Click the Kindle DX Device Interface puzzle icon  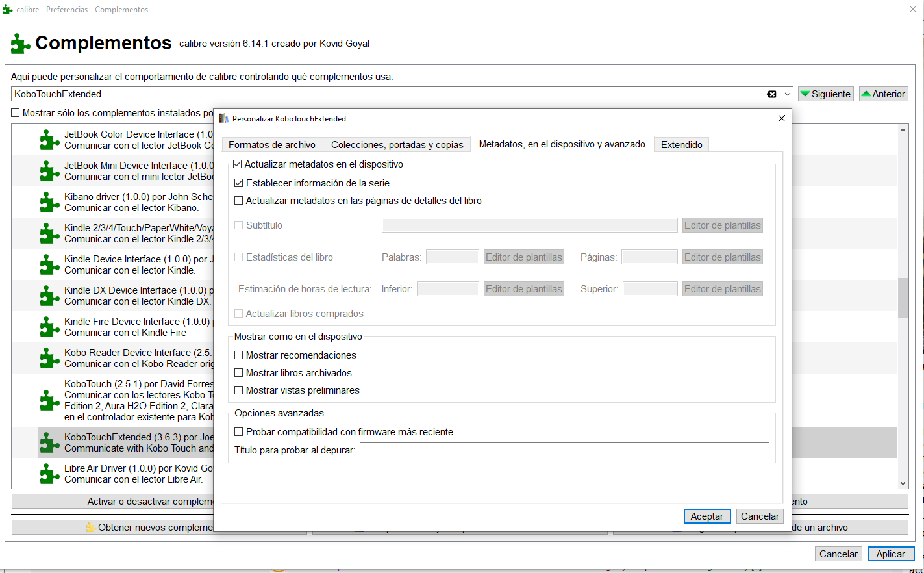pos(49,296)
